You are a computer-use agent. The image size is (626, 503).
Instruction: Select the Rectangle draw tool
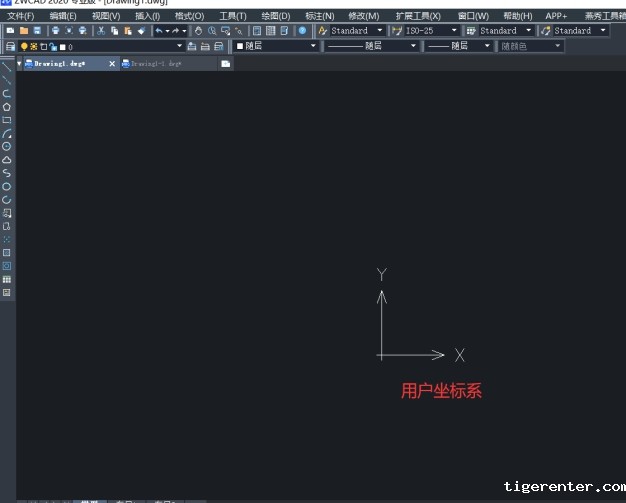pos(7,120)
